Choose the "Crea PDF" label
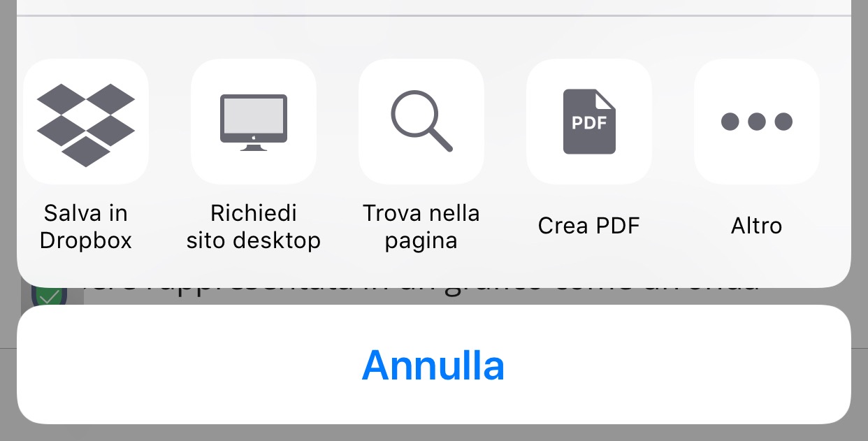 (589, 226)
